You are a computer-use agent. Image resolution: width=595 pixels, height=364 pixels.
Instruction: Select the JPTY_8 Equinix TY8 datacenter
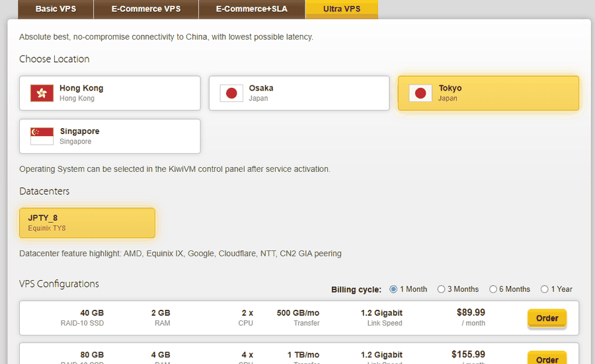(x=87, y=223)
